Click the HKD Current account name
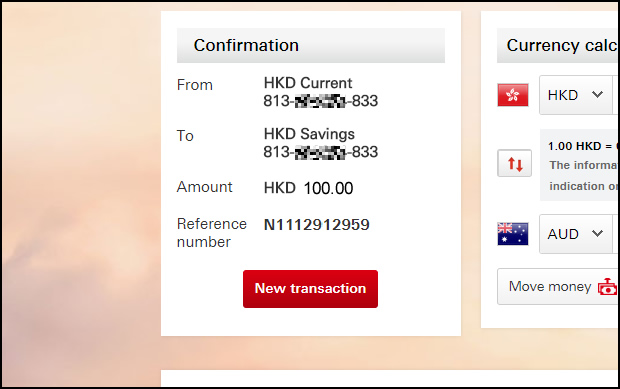 coord(308,83)
